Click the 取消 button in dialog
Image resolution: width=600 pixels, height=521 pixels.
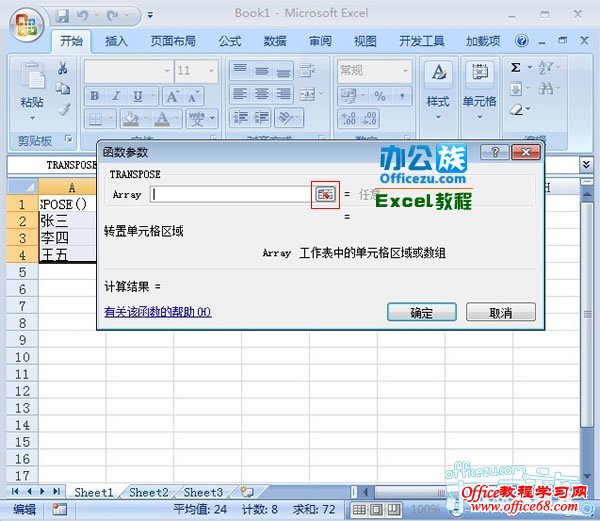click(501, 313)
